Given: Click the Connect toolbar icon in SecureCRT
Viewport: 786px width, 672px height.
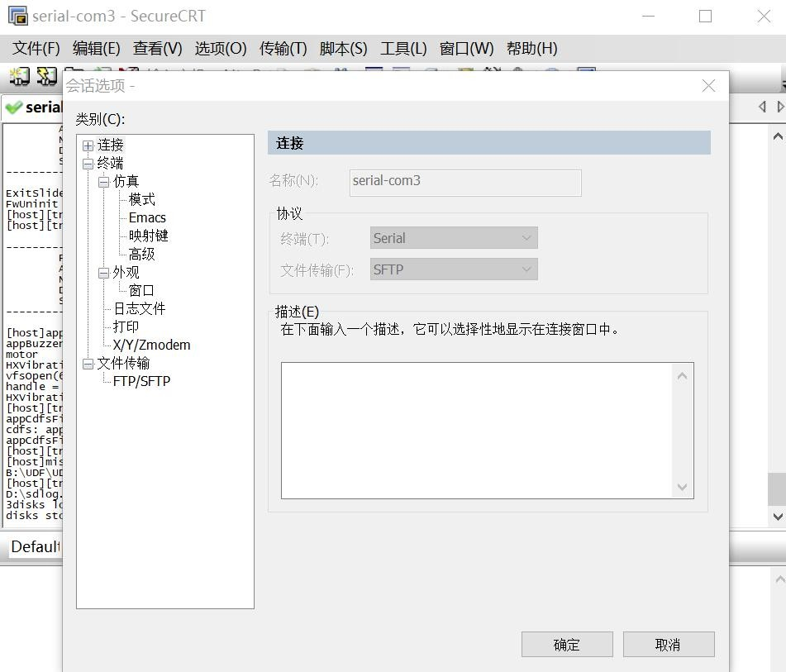Looking at the screenshot, I should click(20, 76).
